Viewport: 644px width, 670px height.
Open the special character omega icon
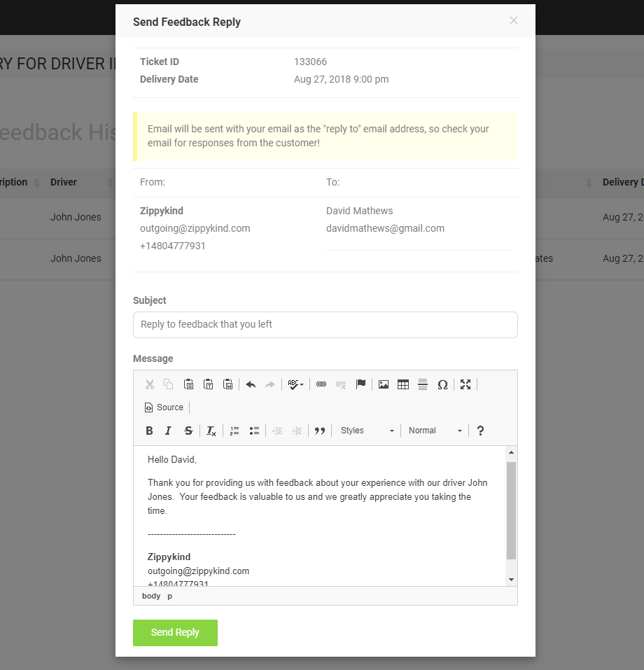click(442, 384)
